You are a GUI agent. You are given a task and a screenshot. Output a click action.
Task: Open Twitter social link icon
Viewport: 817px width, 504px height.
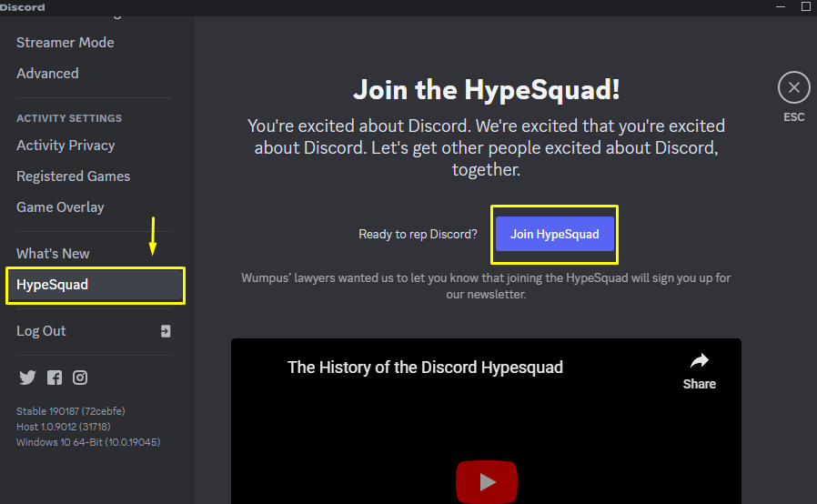(27, 378)
